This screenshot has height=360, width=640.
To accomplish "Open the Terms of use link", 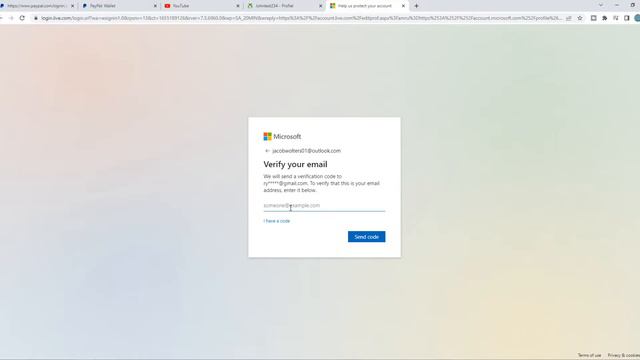I will (x=589, y=355).
